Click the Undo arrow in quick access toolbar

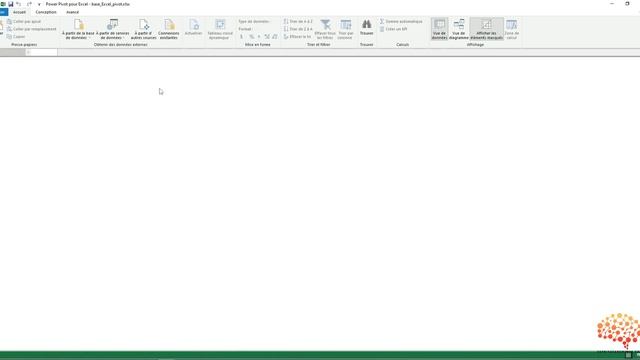[x=19, y=4]
